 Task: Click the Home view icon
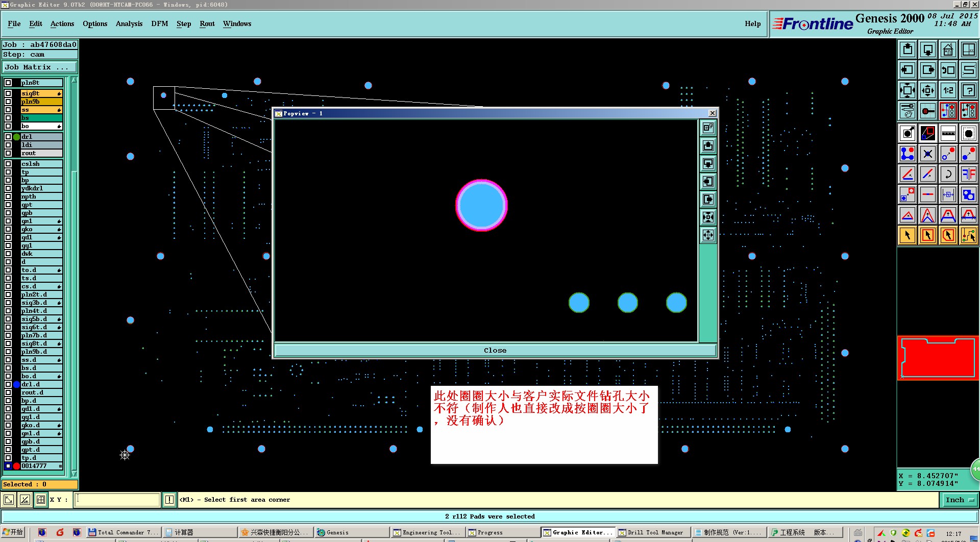click(x=948, y=50)
